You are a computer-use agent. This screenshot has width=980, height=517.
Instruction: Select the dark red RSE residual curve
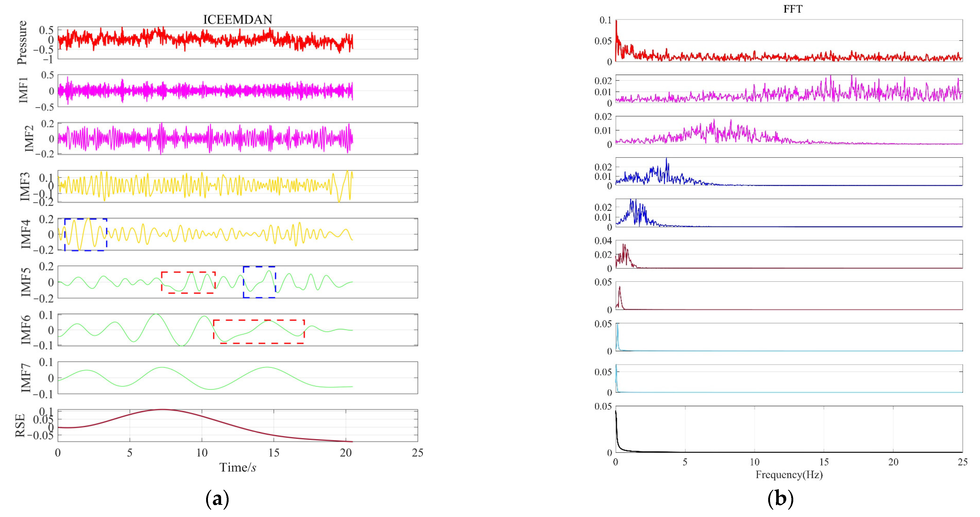click(x=205, y=426)
